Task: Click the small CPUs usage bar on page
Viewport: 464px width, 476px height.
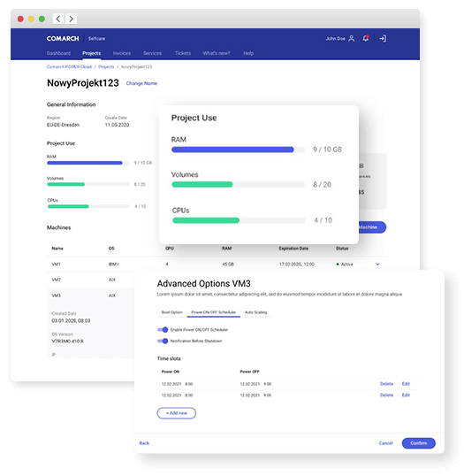Action: coord(88,206)
